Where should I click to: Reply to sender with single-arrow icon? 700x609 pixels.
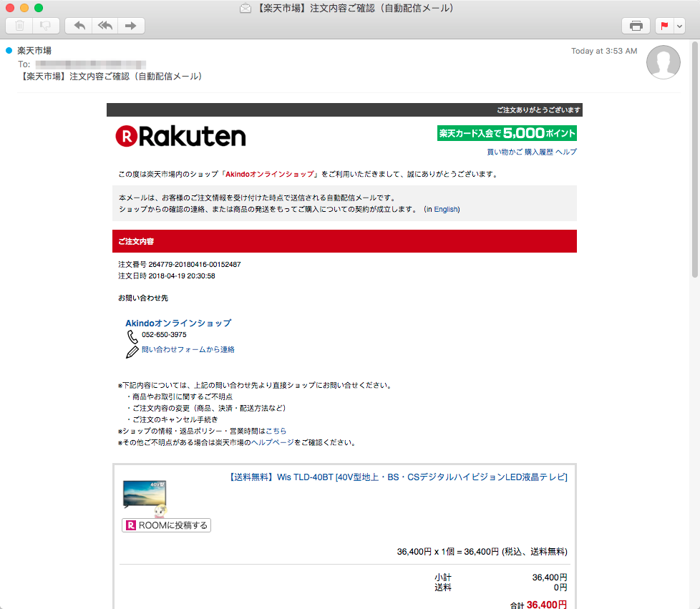79,26
